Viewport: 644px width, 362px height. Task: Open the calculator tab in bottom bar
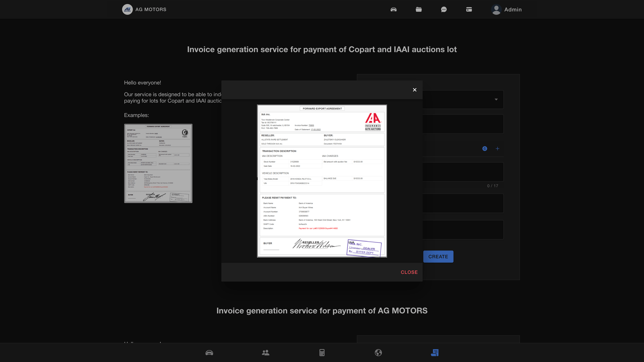(x=322, y=352)
